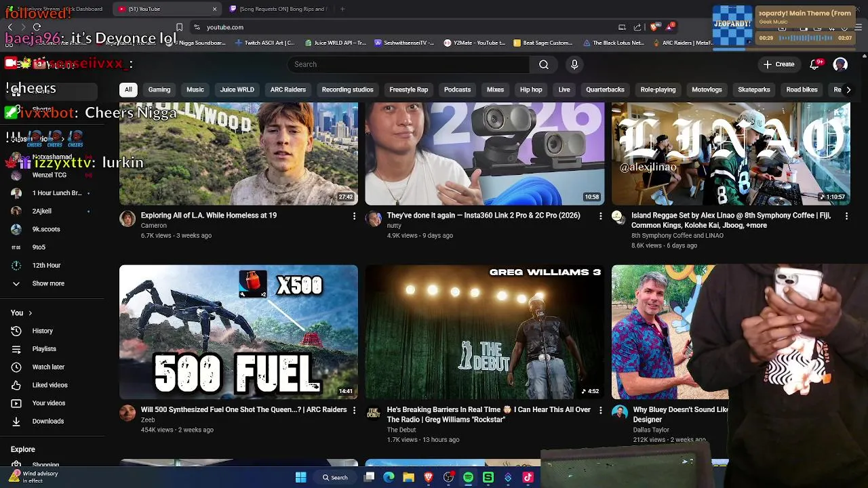Open Y2Mate bookmark in bookmarks bar

[x=475, y=43]
